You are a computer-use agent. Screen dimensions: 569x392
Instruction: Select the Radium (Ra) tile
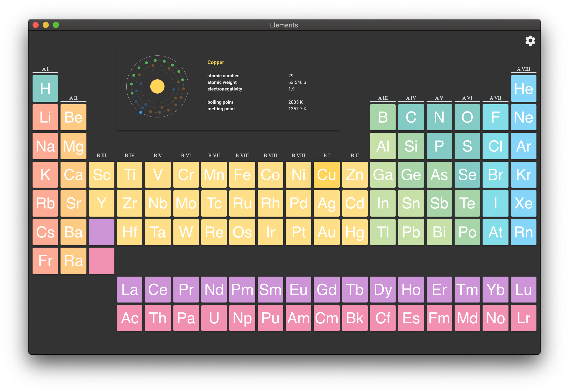pyautogui.click(x=73, y=261)
